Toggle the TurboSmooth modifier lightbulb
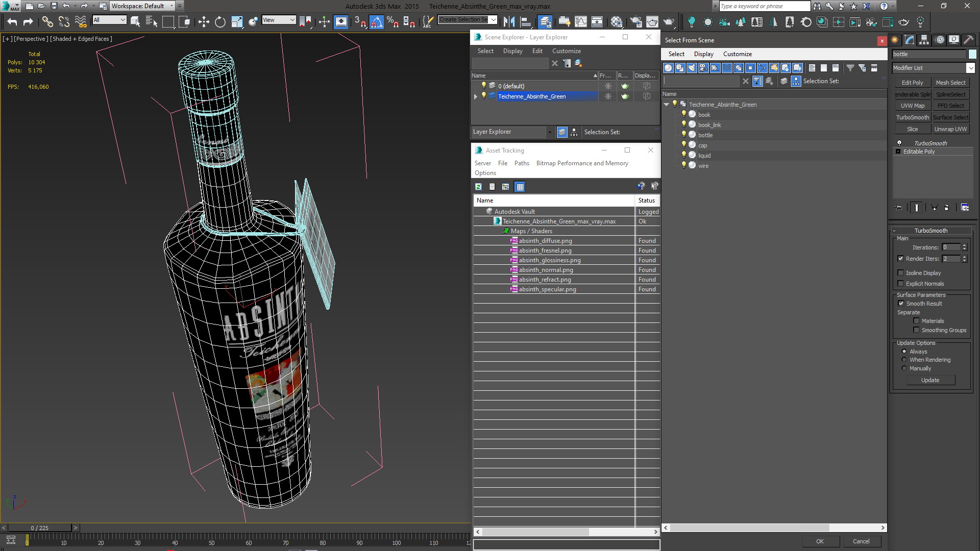980x551 pixels. (899, 143)
